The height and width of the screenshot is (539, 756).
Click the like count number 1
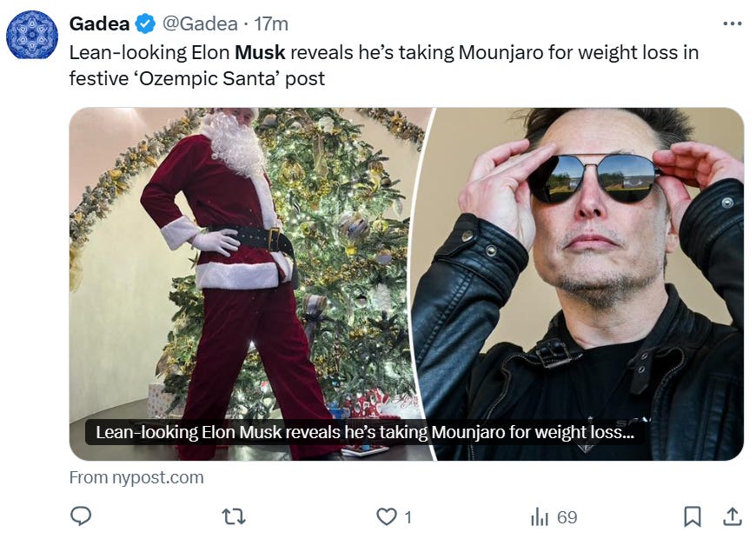(408, 517)
